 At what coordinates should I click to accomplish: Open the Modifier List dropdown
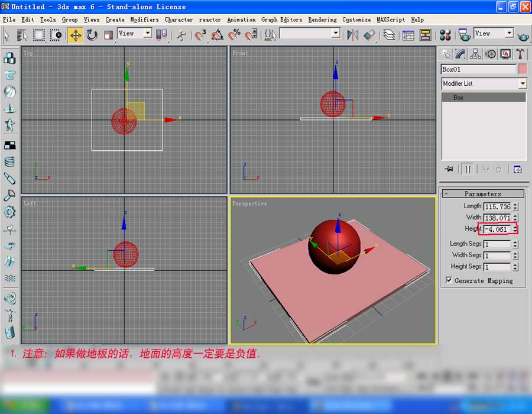[x=522, y=83]
